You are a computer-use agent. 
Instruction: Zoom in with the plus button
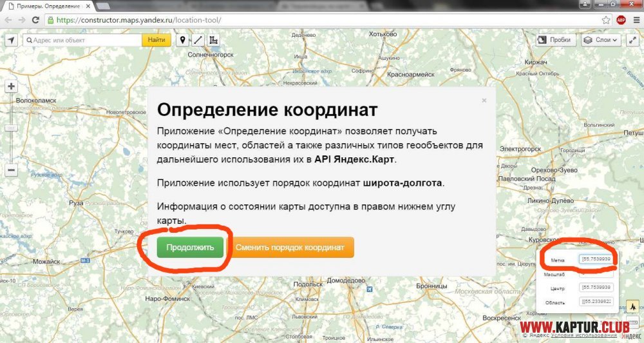coord(11,86)
